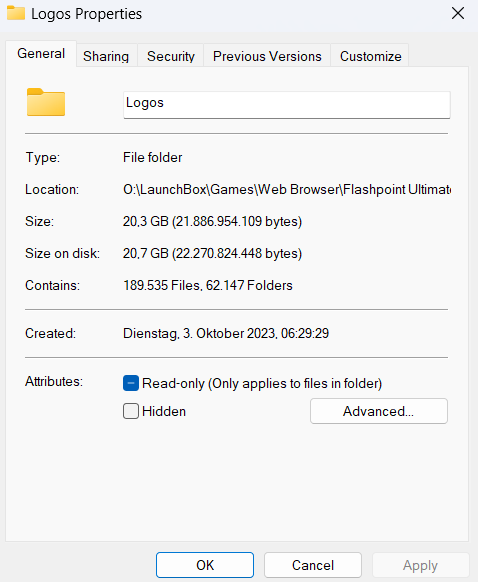Open the Advanced attributes dialog

pos(379,411)
